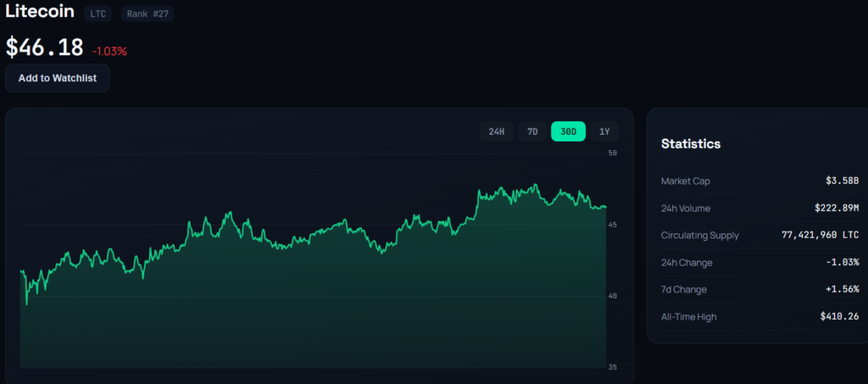Click the 45 y-axis label
The height and width of the screenshot is (384, 868).
coord(612,225)
